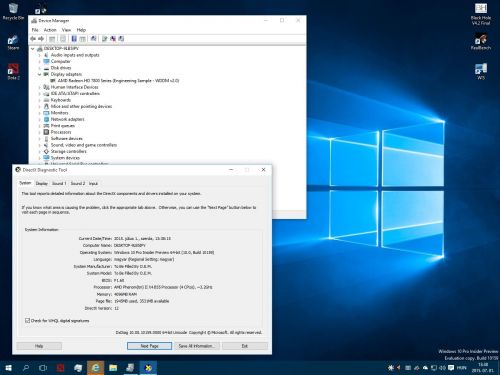500x375 pixels.
Task: Expand Human Interface Devices node
Action: point(40,87)
